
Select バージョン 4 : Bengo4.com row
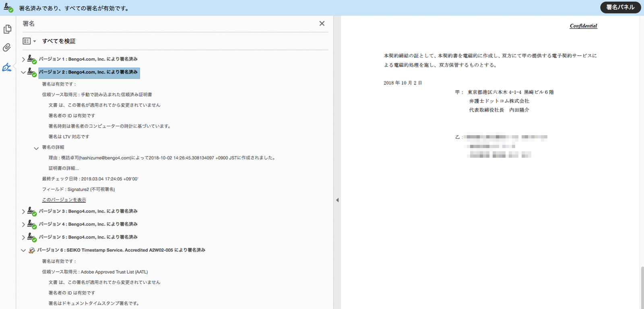pyautogui.click(x=88, y=224)
